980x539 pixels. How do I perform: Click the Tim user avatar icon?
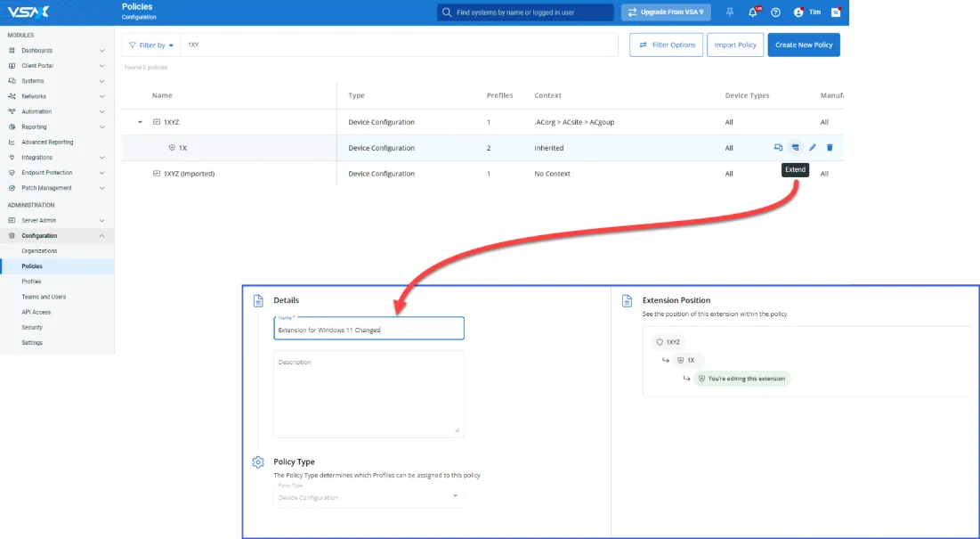(x=798, y=12)
